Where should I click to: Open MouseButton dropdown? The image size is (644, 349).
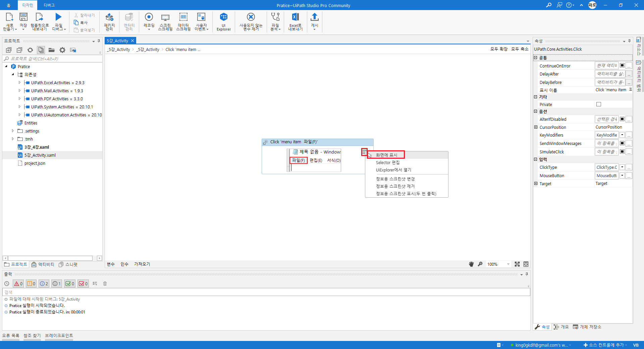coord(622,176)
